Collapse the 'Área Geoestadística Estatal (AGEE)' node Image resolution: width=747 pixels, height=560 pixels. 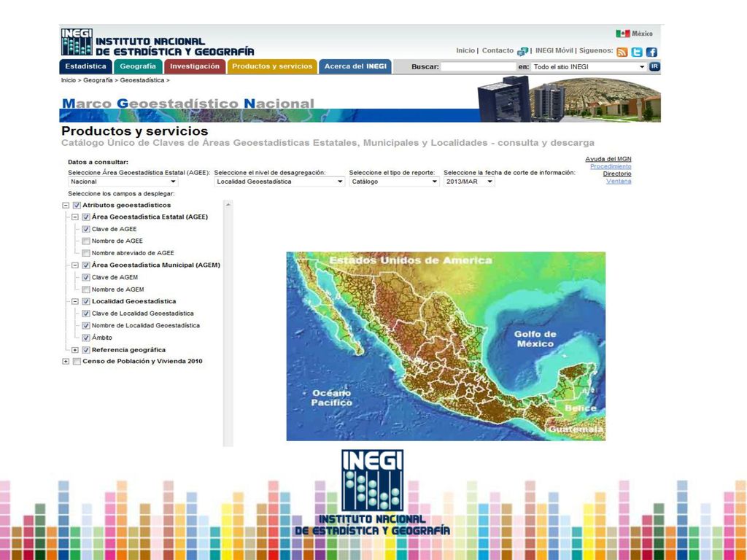(x=75, y=217)
